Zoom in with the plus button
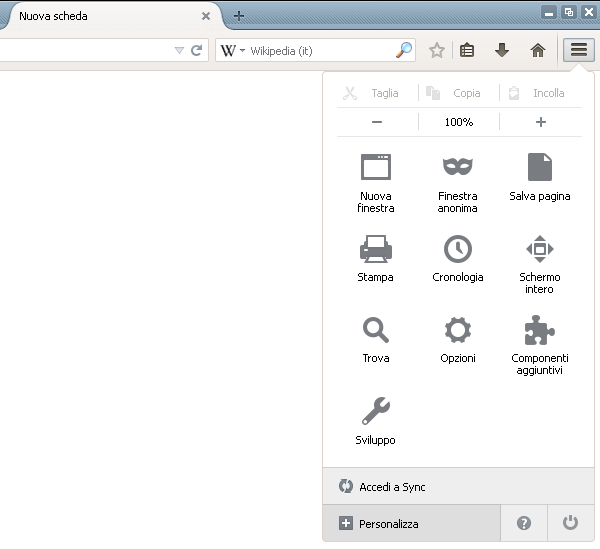The image size is (600, 549). click(x=541, y=122)
